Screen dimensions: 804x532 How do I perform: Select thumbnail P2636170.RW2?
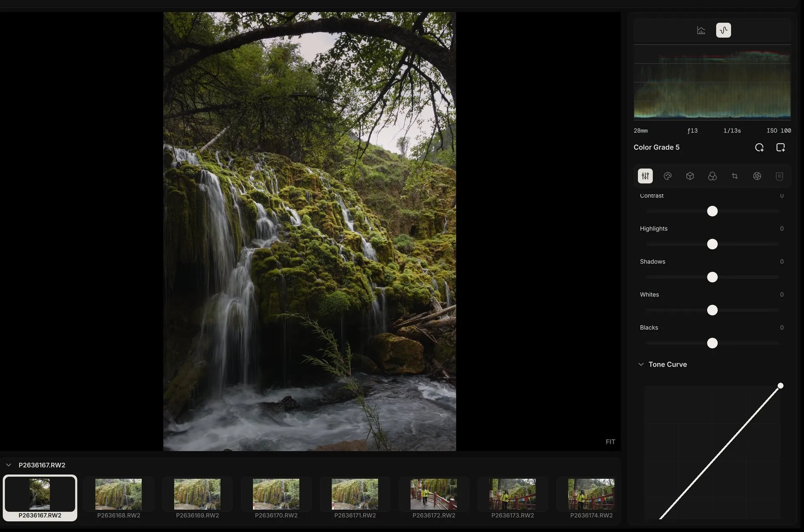(276, 498)
